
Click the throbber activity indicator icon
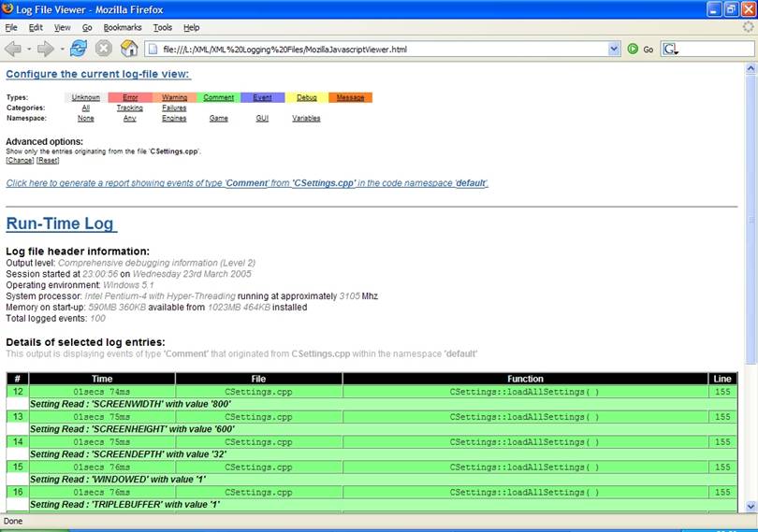[749, 27]
